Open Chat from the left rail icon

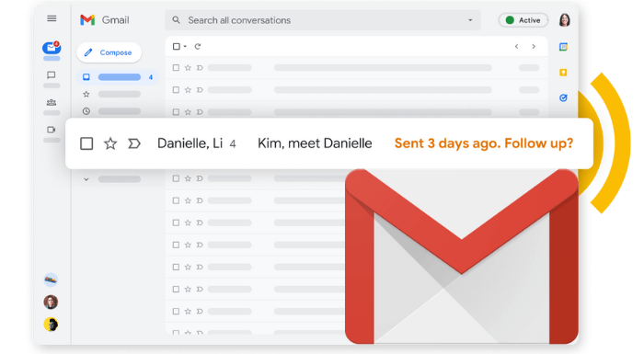[x=52, y=75]
